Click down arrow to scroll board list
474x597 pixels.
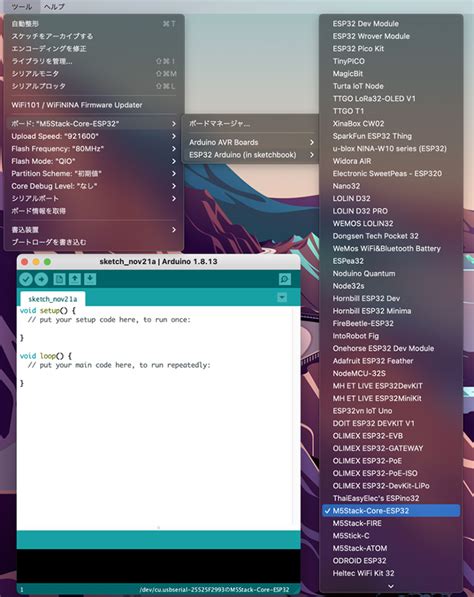click(x=391, y=586)
